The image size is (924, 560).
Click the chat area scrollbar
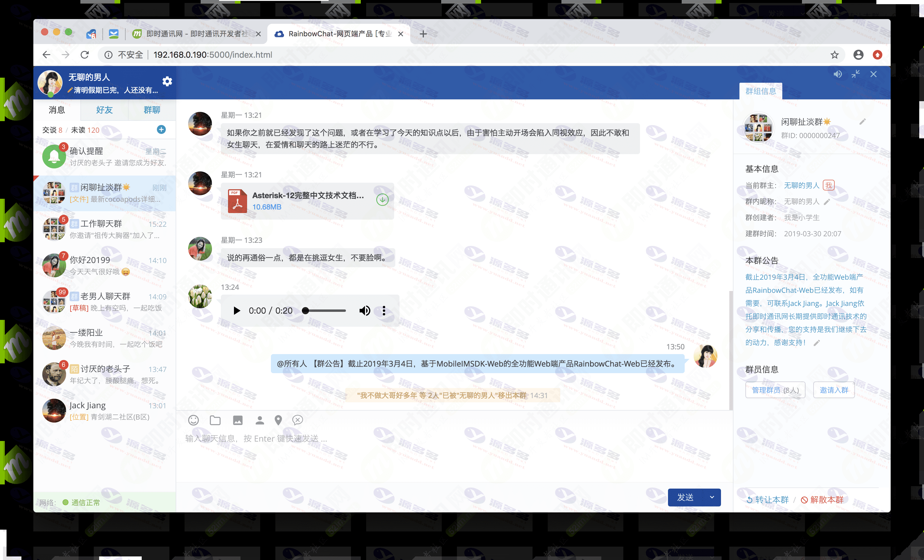[x=731, y=351]
